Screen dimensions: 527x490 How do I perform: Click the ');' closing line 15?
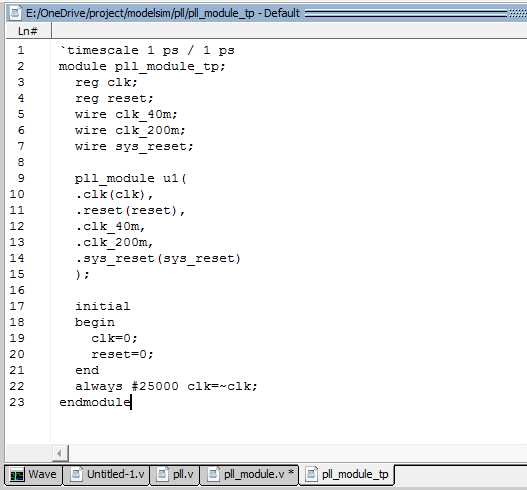(x=82, y=274)
